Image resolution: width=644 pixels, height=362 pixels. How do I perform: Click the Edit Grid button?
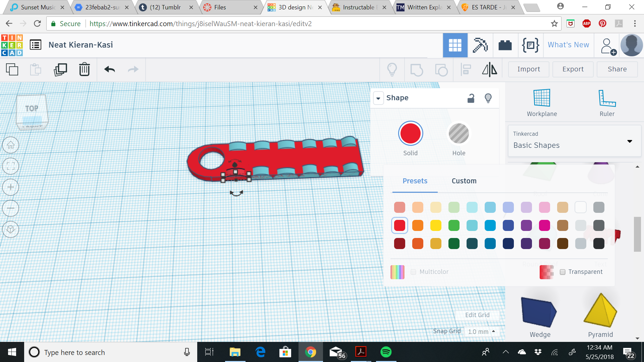pos(477,315)
